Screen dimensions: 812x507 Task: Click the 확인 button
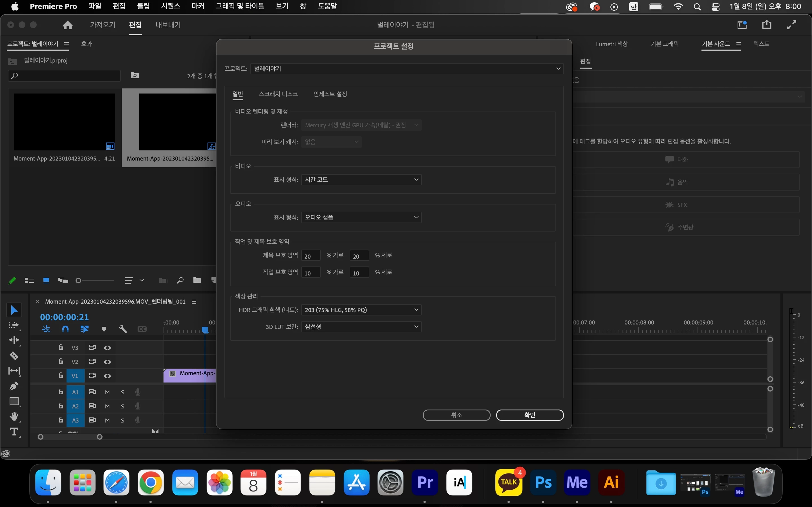529,415
